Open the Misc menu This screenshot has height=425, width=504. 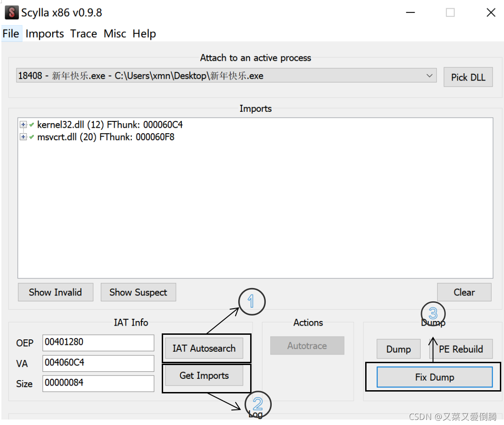[115, 34]
